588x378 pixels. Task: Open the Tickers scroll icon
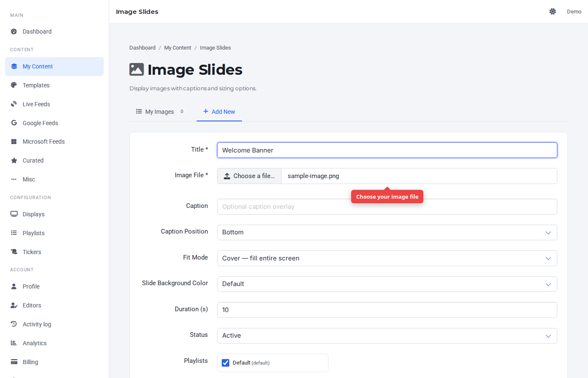[14, 252]
